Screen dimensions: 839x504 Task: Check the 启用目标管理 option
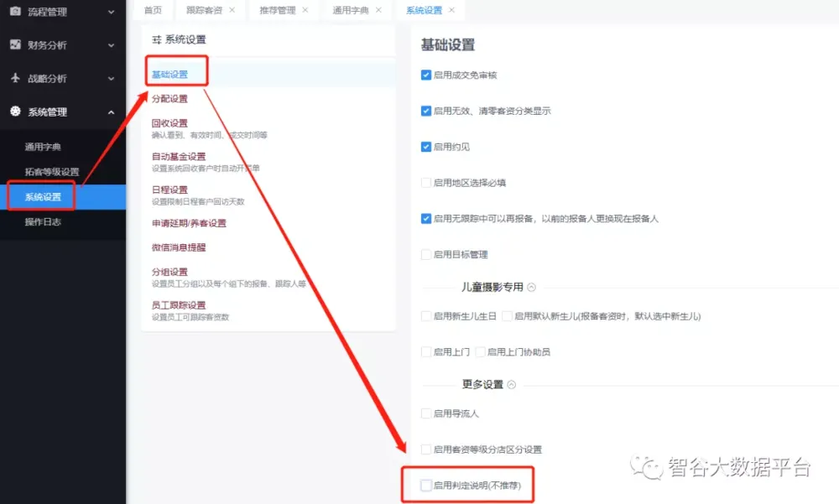coord(426,254)
